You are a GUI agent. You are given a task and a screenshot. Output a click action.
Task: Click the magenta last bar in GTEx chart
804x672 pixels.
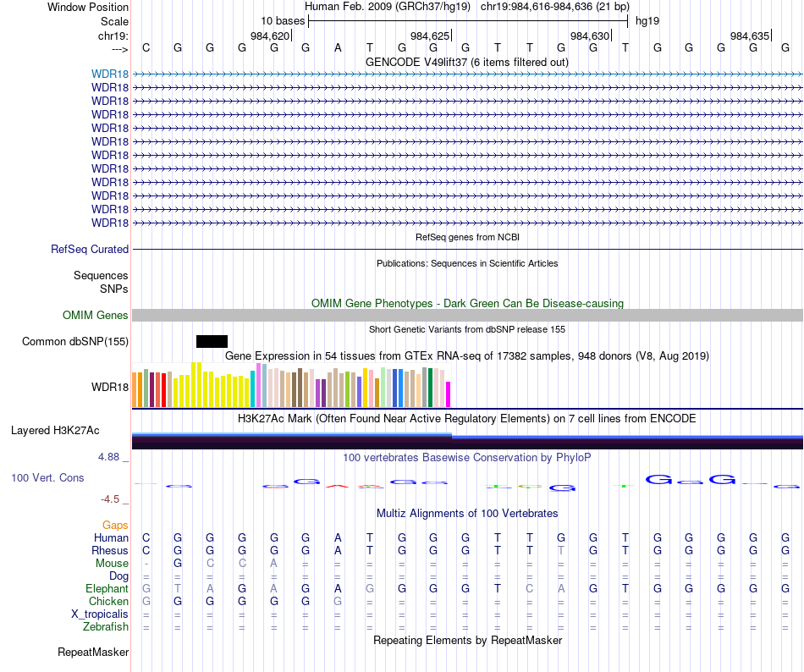tap(449, 394)
